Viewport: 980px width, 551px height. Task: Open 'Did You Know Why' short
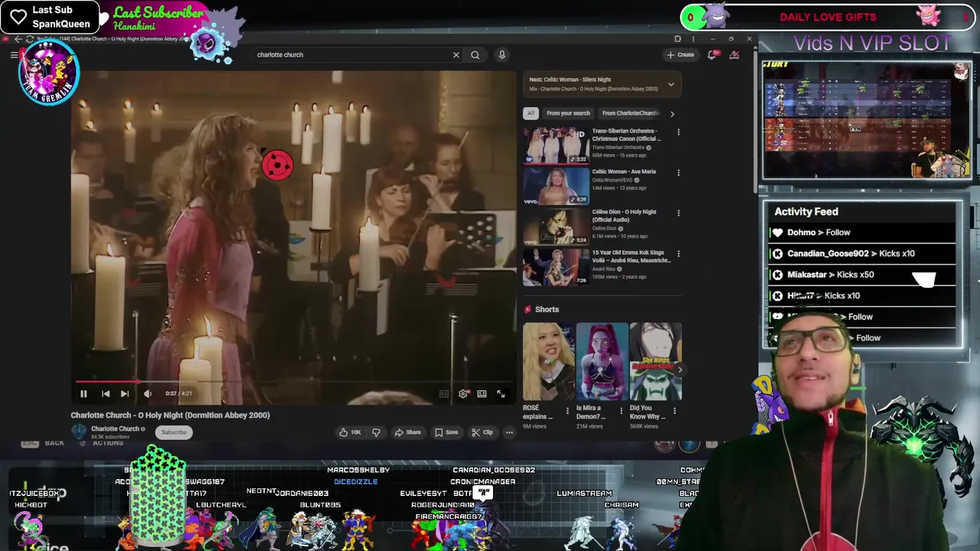[655, 361]
